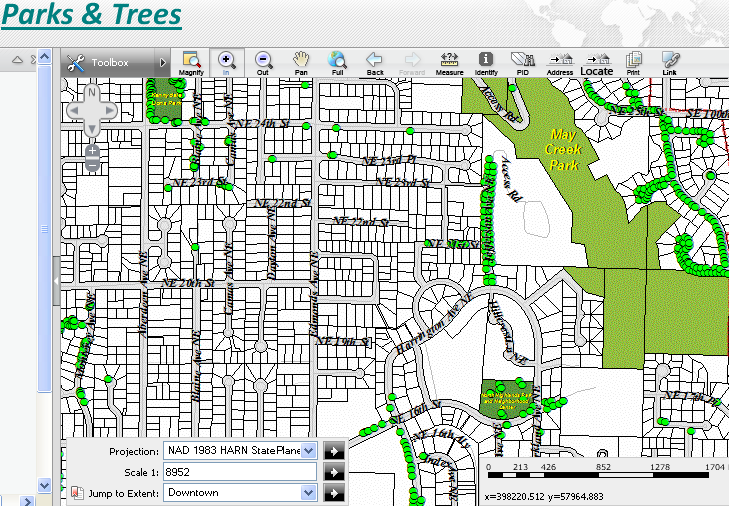The width and height of the screenshot is (729, 506).
Task: Activate the Zoom In tool
Action: tap(226, 62)
